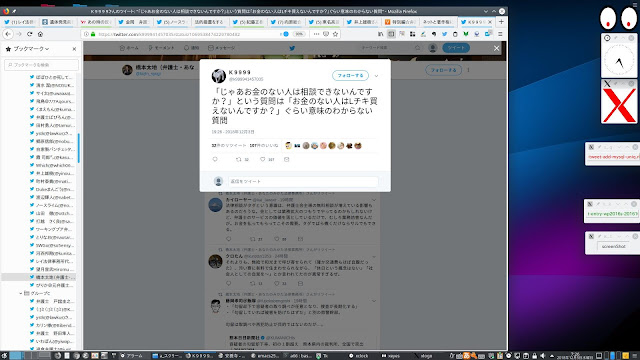Viewport: 640px width, 360px height.
Task: Reset the 90% zoom badge in address bar
Action: [x=299, y=34]
